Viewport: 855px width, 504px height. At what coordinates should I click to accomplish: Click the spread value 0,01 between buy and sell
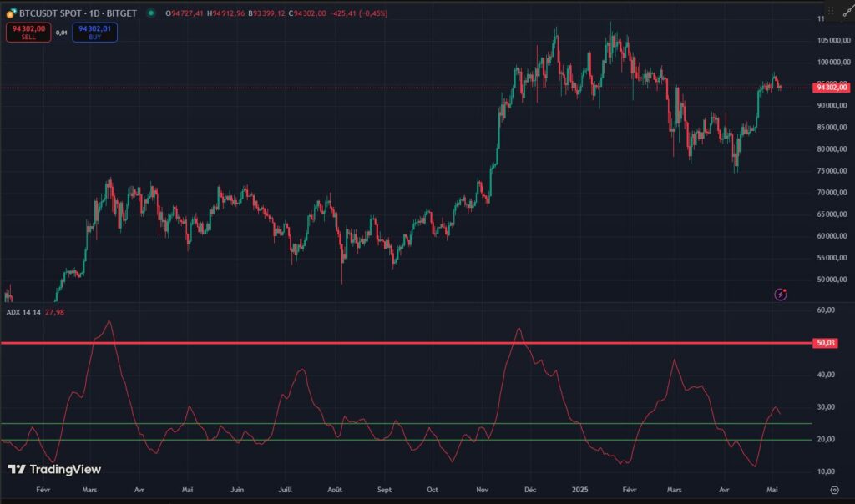[x=61, y=34]
